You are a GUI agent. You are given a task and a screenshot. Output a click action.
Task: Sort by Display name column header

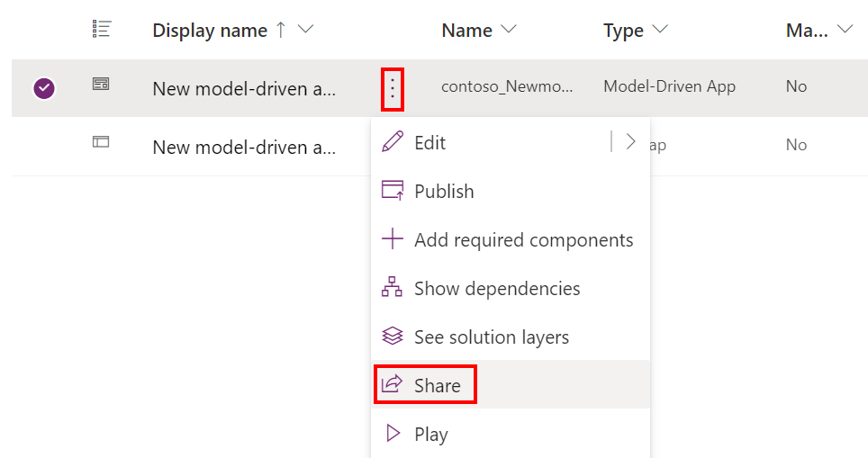click(210, 31)
